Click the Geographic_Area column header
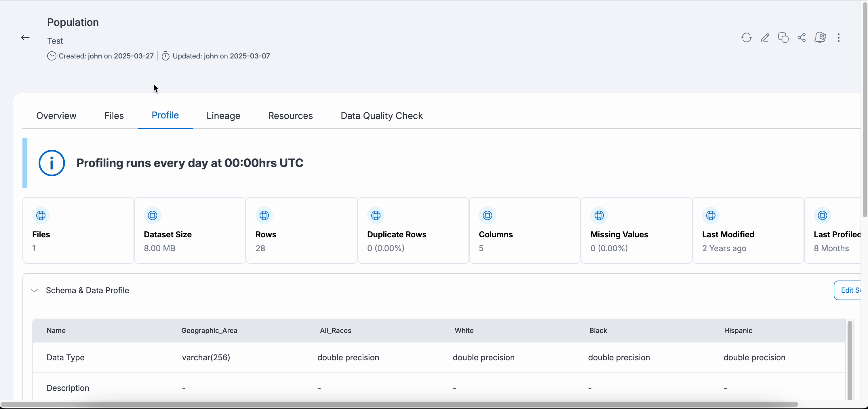Viewport: 868px width, 409px height. point(209,330)
